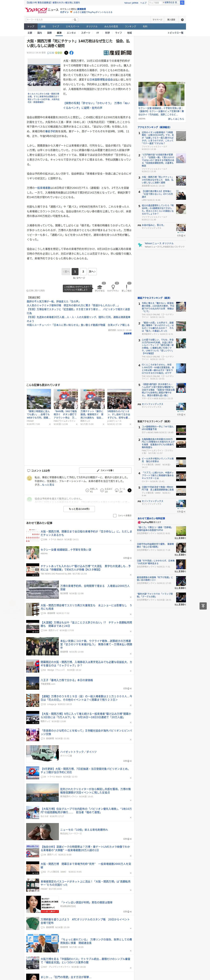Image resolution: width=210 pixels, height=980 pixels.
Task: Select the エンタメ category
Action: (x=71, y=33)
